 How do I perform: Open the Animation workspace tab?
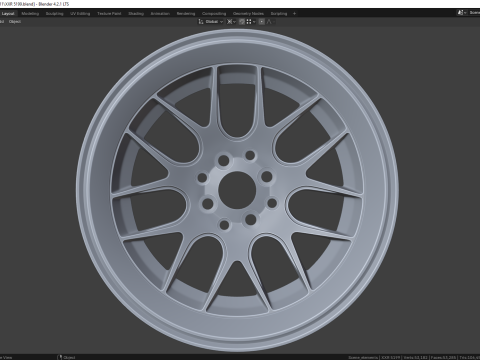point(160,14)
